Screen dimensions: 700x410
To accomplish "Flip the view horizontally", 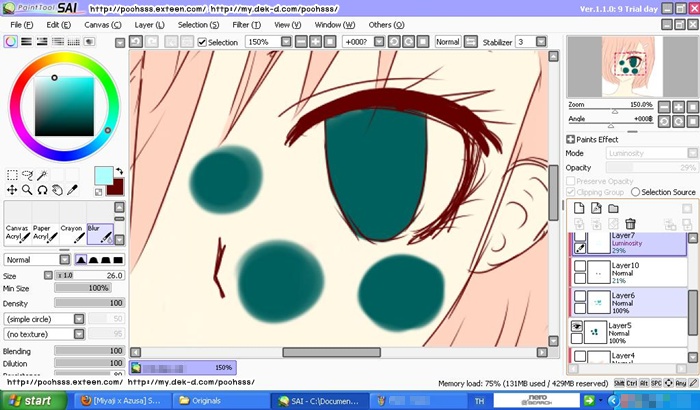I will 471,42.
